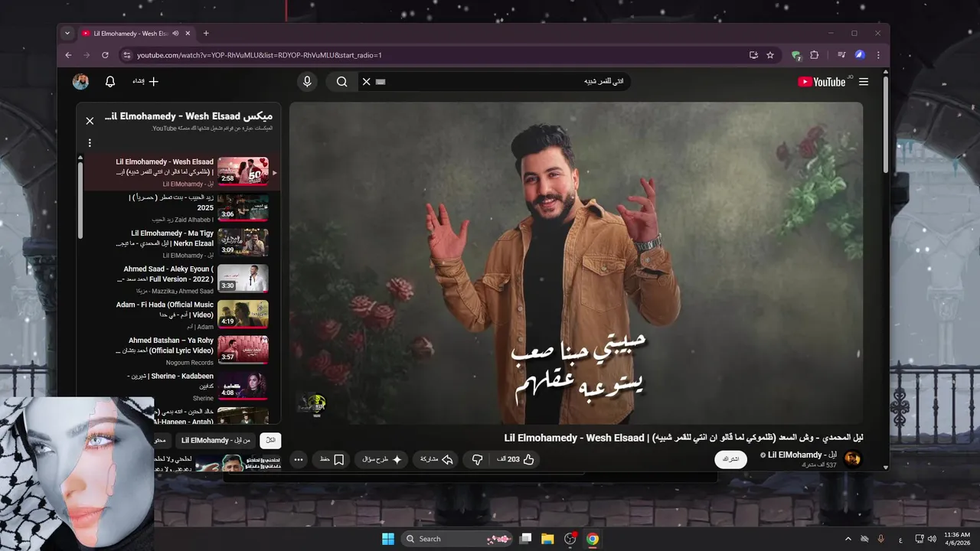Image resolution: width=980 pixels, height=551 pixels.
Task: Open the Chrome three-dot menu
Action: 878,55
